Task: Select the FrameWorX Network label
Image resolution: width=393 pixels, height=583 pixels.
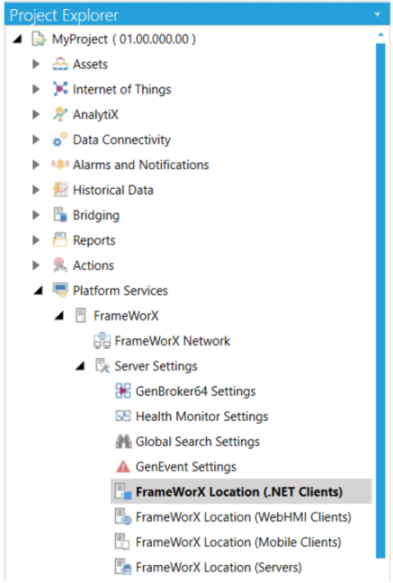Action: point(172,341)
